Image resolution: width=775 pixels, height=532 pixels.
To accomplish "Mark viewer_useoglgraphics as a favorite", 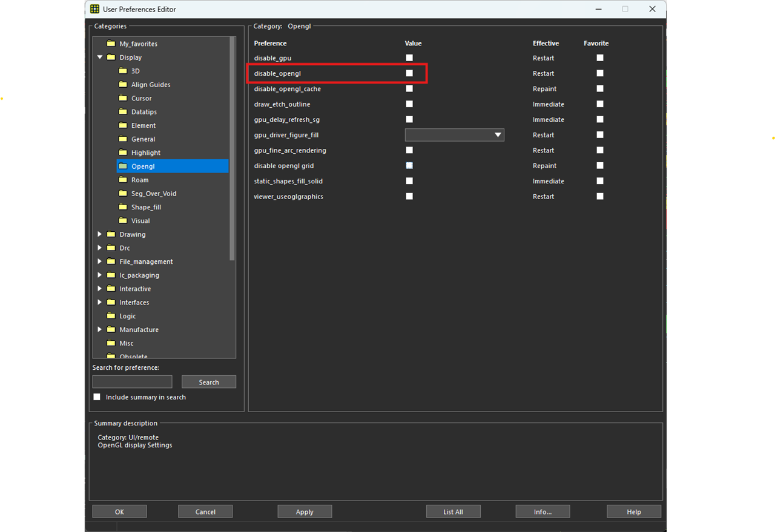I will [600, 196].
